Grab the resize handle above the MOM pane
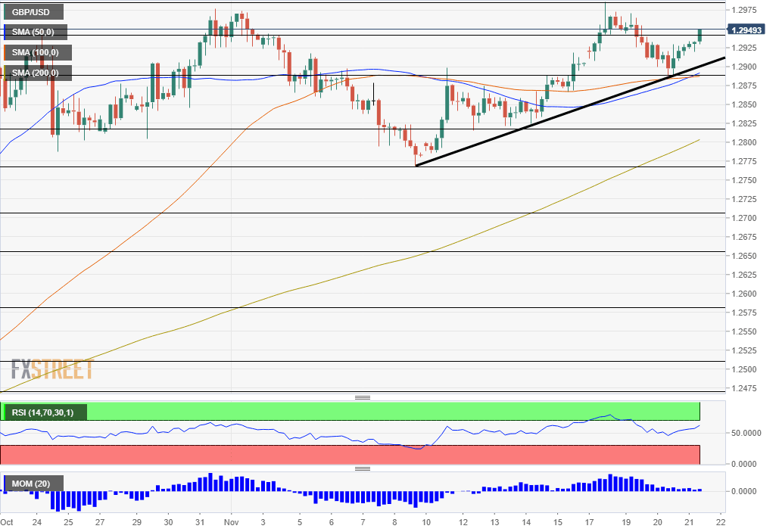Image resolution: width=779 pixels, height=532 pixels. point(363,468)
